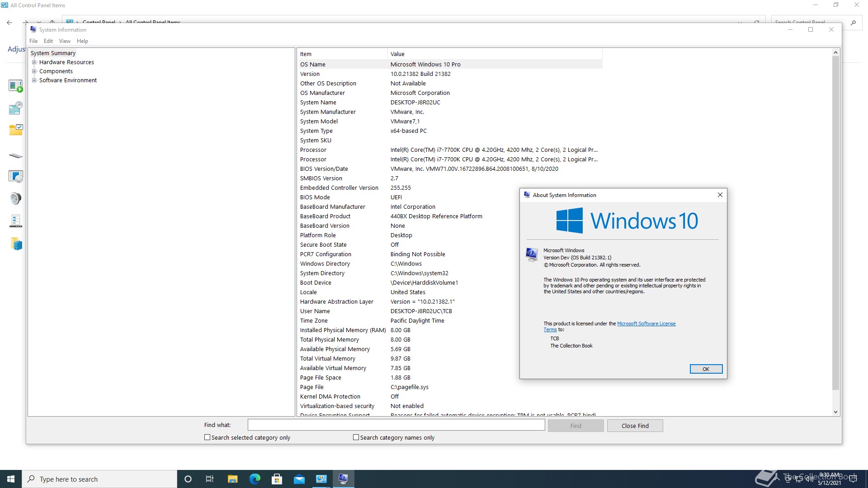Open File Explorer Options icon in Control Panel
The image size is (868, 488).
(x=16, y=130)
